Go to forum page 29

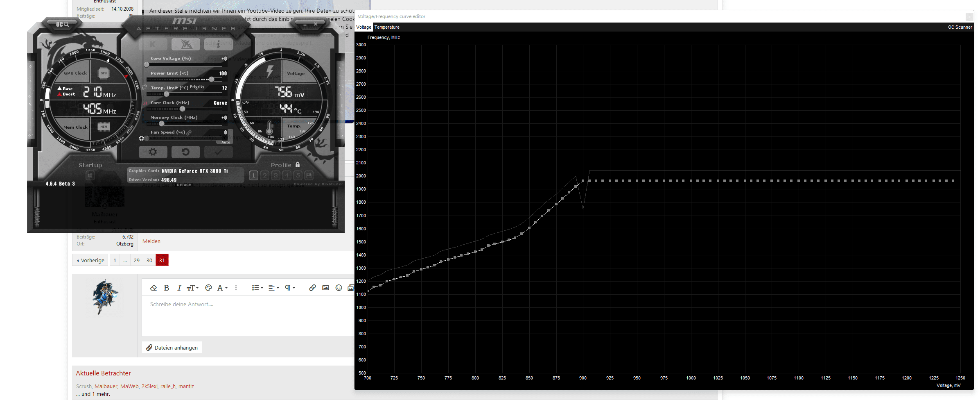coord(137,260)
